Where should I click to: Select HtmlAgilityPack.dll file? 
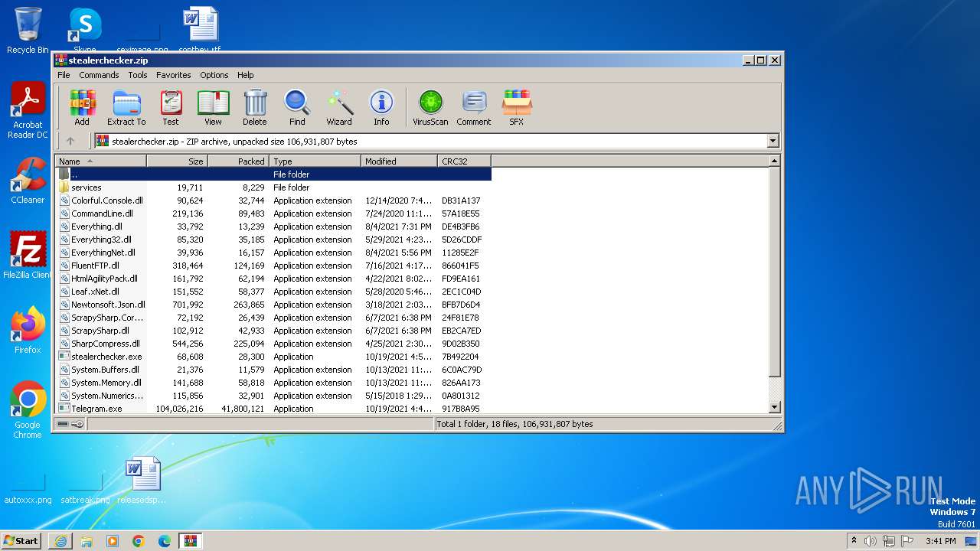coord(273,279)
